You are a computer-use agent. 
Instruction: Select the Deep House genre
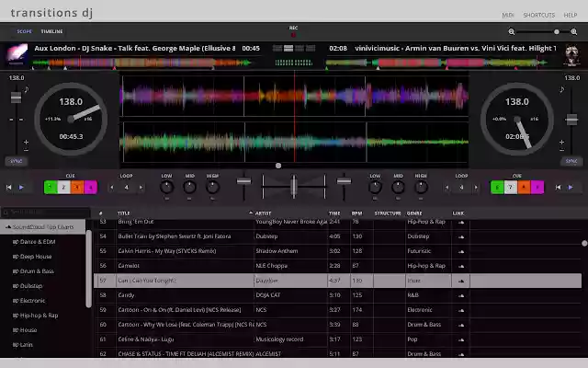point(37,257)
